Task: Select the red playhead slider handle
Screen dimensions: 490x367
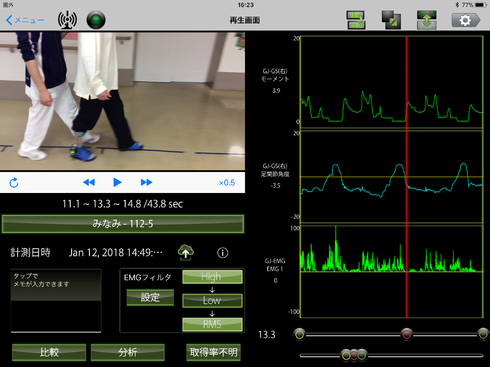Action: coord(406,334)
